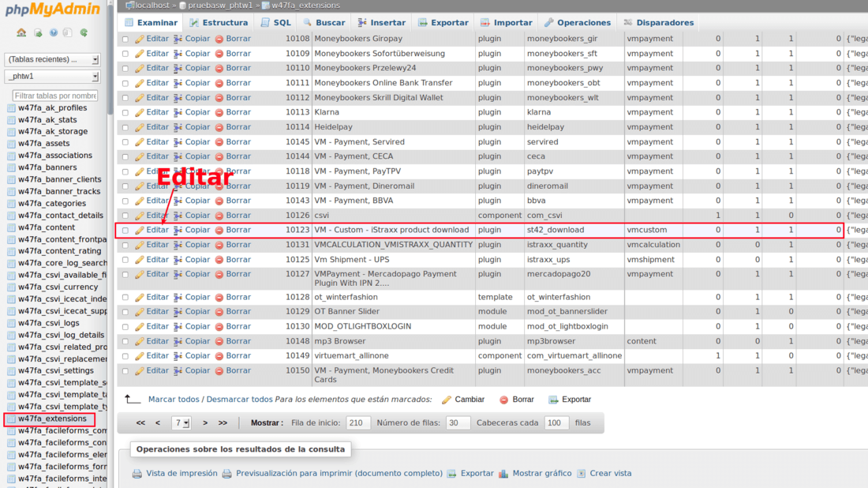Open the Tablas recientes dropdown

52,59
